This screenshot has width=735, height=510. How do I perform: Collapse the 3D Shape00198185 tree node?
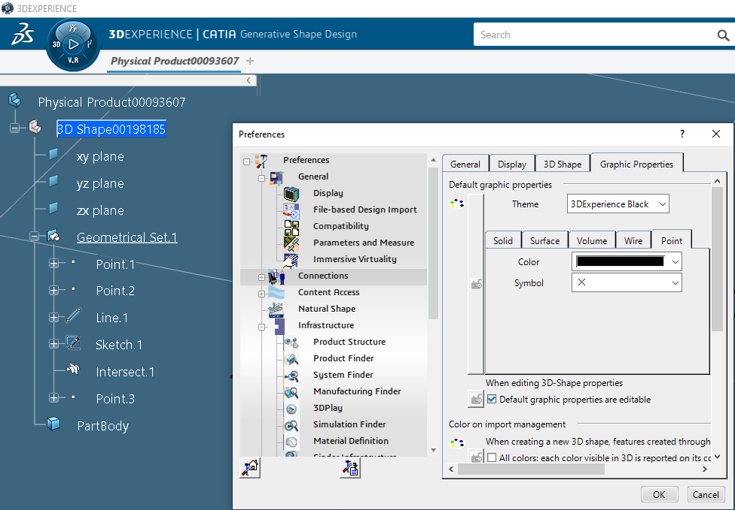pos(15,128)
